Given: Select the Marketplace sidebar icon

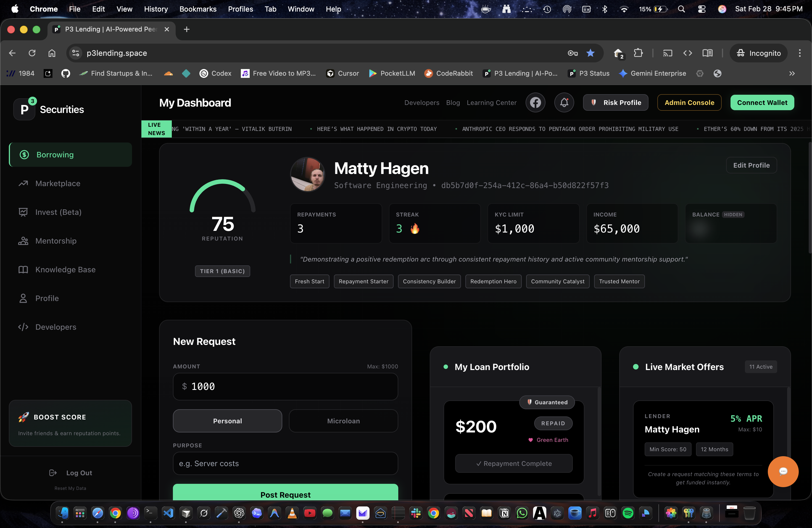Looking at the screenshot, I should [23, 184].
